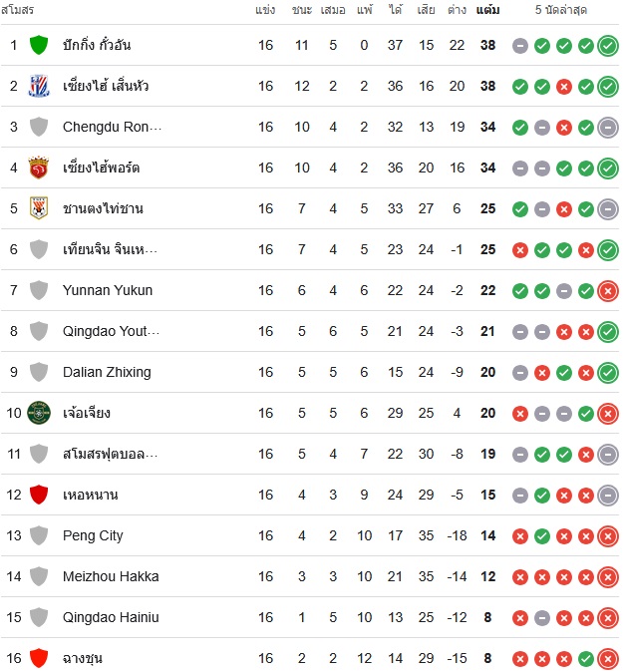The width and height of the screenshot is (624, 672).
Task: Click the Shanghai Port red crest in the rank 4 row
Action: pos(39,168)
